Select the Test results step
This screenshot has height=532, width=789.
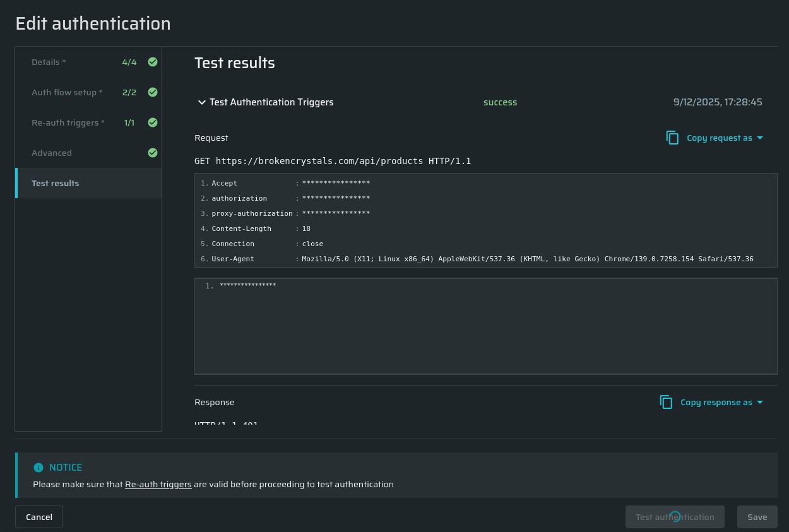click(x=88, y=183)
